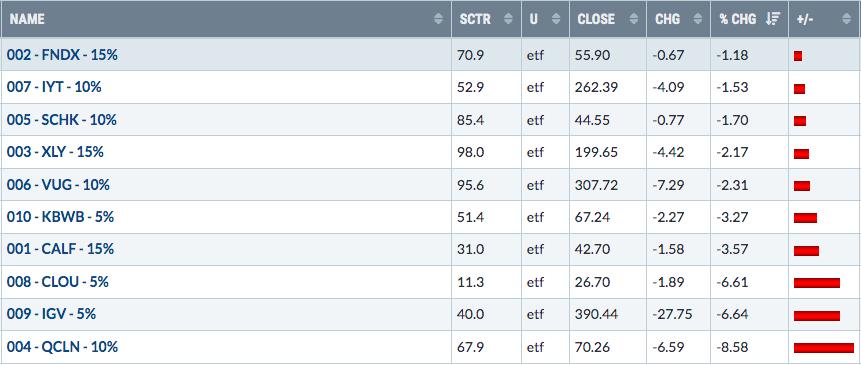Open the 004 - QCLN - 10% link
This screenshot has width=861, height=365.
click(63, 347)
